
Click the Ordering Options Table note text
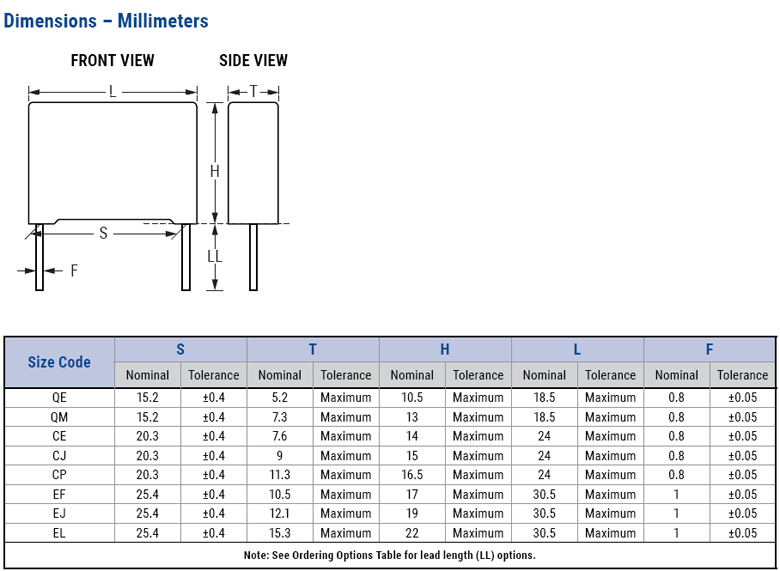point(389,555)
